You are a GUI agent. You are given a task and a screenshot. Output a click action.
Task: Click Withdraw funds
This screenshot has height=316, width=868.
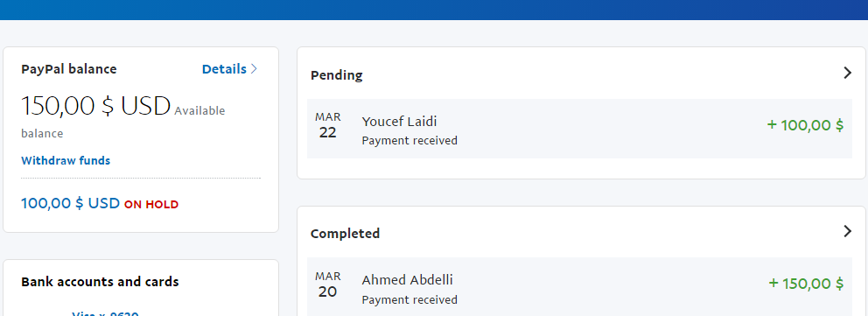click(66, 160)
